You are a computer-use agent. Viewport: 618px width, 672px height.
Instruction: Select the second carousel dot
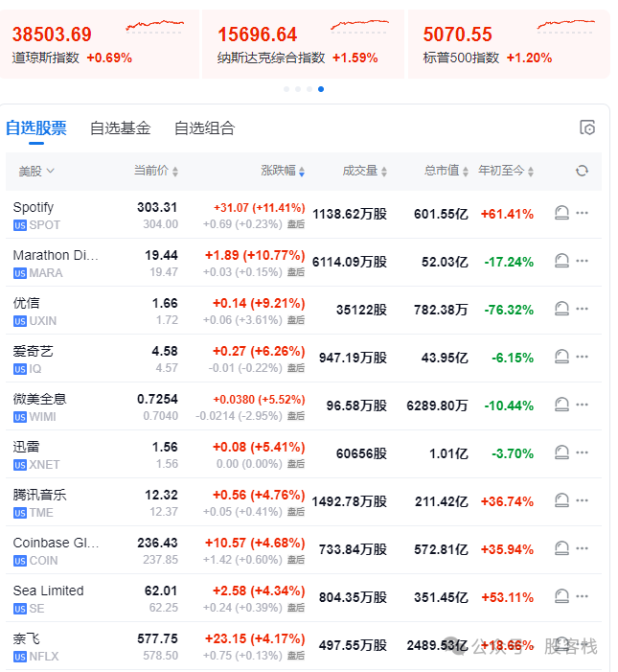click(x=298, y=89)
